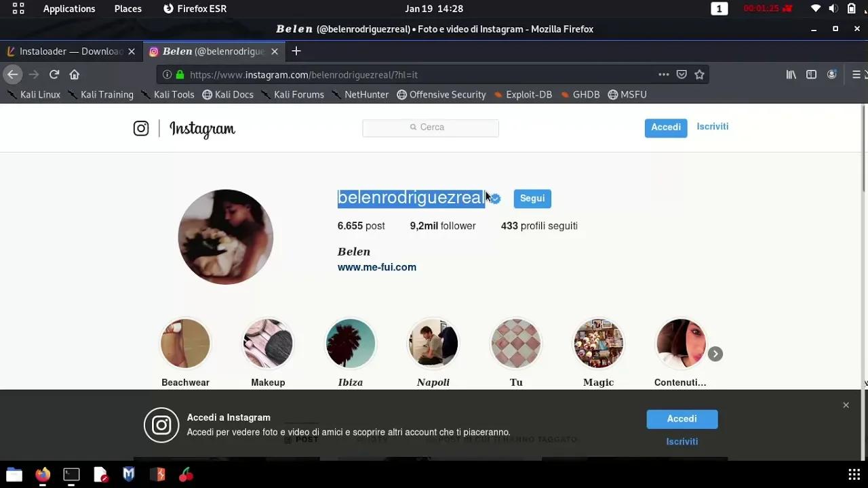Launch the file manager from the taskbar
The image size is (868, 488).
pos(13,474)
